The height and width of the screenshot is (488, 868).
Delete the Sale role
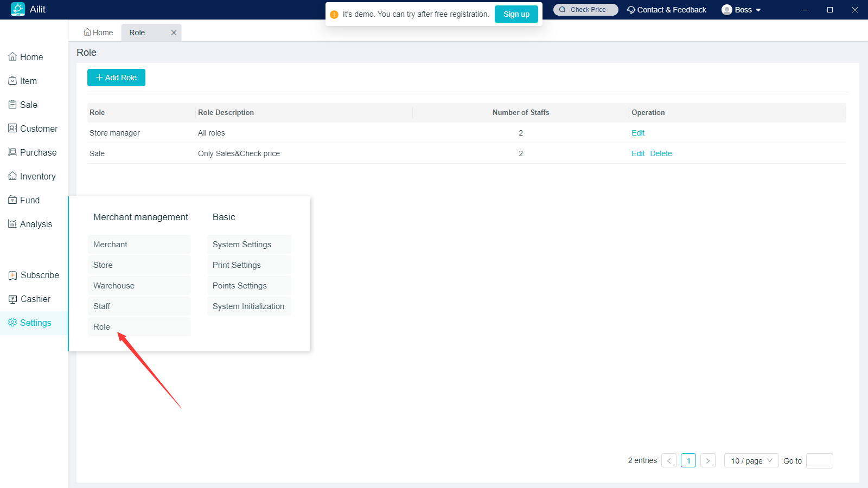click(x=661, y=153)
